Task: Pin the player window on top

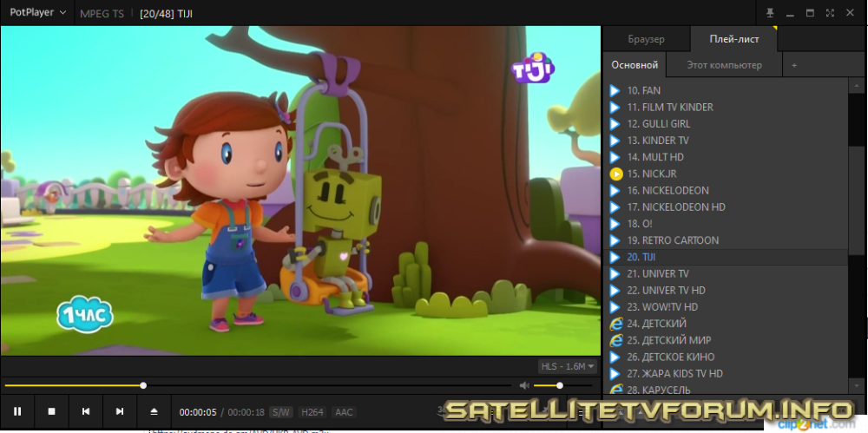Action: coord(770,13)
